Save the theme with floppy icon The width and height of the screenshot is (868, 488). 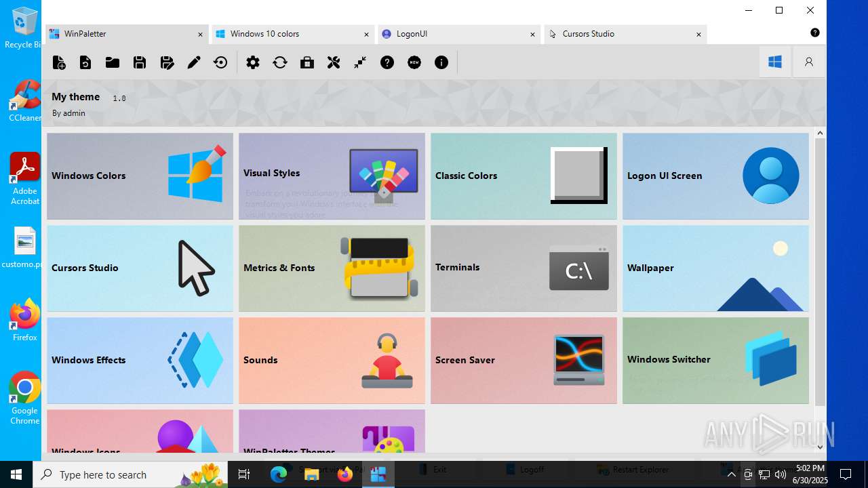pyautogui.click(x=140, y=62)
